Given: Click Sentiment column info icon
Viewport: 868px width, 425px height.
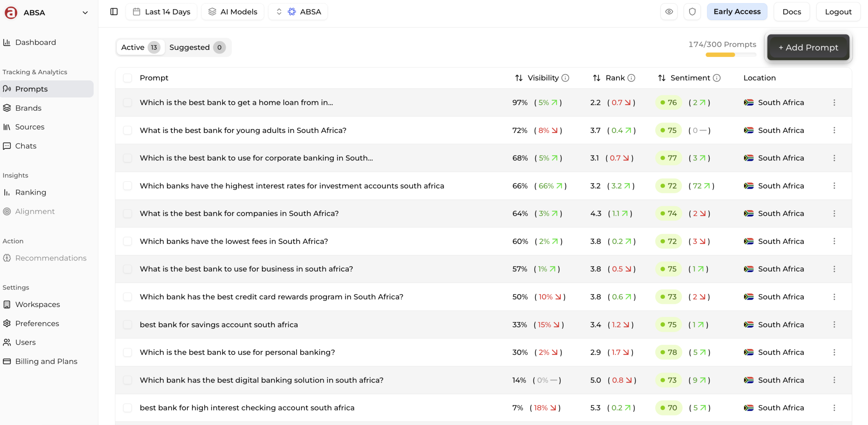Looking at the screenshot, I should [x=716, y=78].
